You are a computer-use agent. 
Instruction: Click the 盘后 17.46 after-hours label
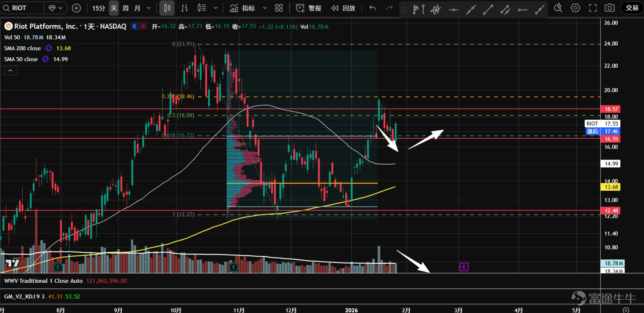pyautogui.click(x=602, y=131)
